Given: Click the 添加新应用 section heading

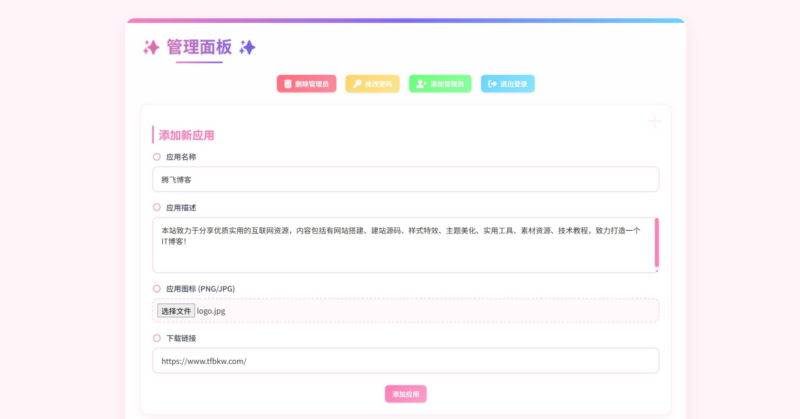Looking at the screenshot, I should [x=186, y=135].
